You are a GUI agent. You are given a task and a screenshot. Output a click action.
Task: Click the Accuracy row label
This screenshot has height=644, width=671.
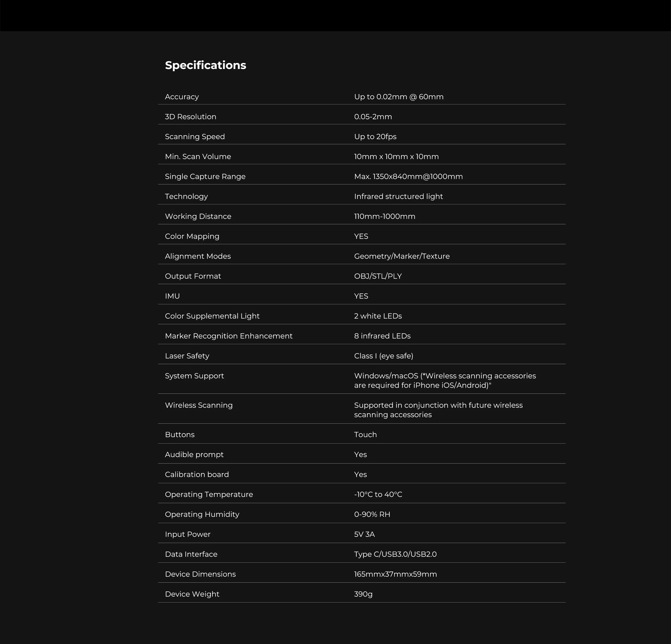tap(182, 97)
